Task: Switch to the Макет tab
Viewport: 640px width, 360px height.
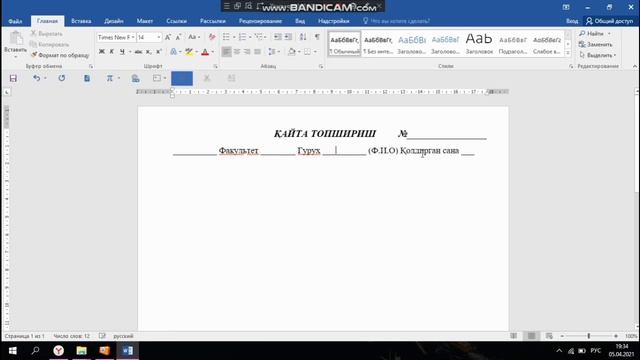Action: click(x=144, y=21)
